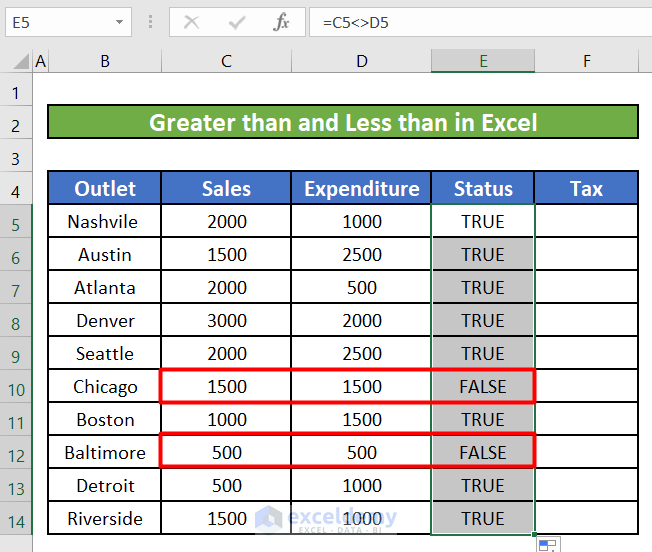The image size is (652, 552).
Task: Click the Outlet header cell
Action: [105, 188]
